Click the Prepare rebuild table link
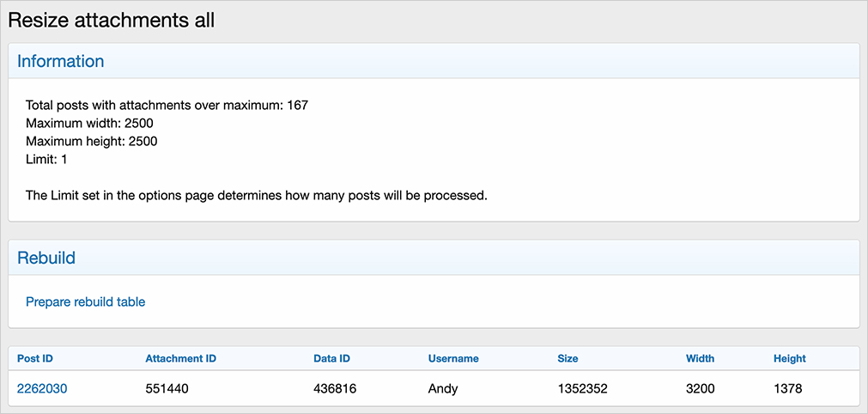 point(85,301)
